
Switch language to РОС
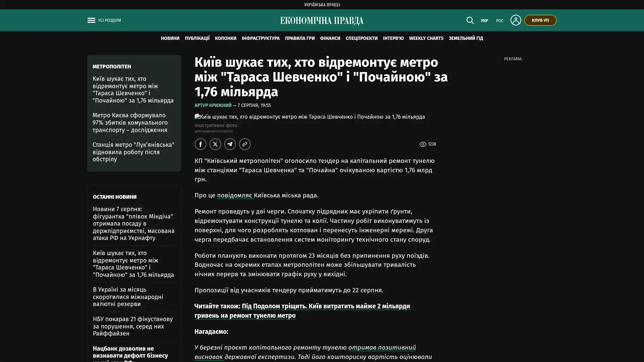(500, 20)
